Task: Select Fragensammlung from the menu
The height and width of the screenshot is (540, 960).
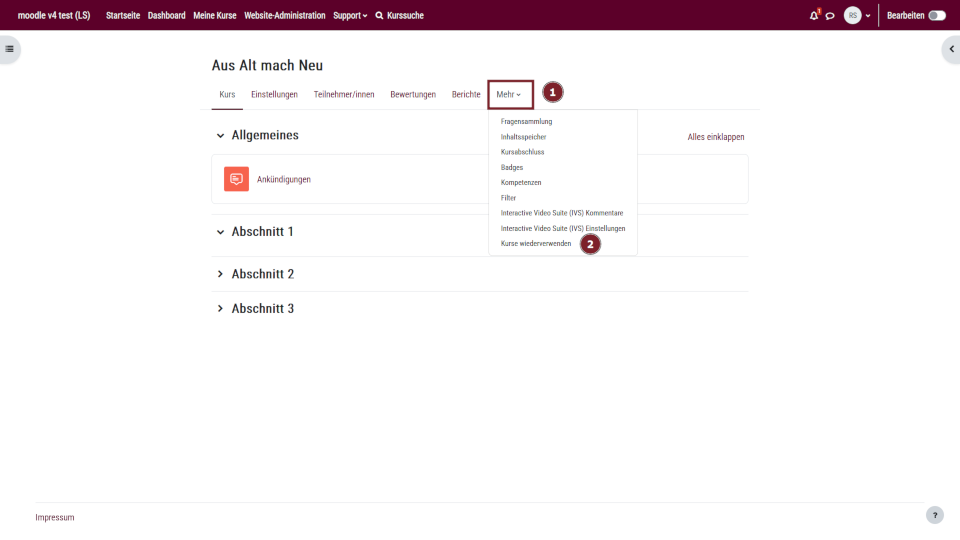Action: 527,121
